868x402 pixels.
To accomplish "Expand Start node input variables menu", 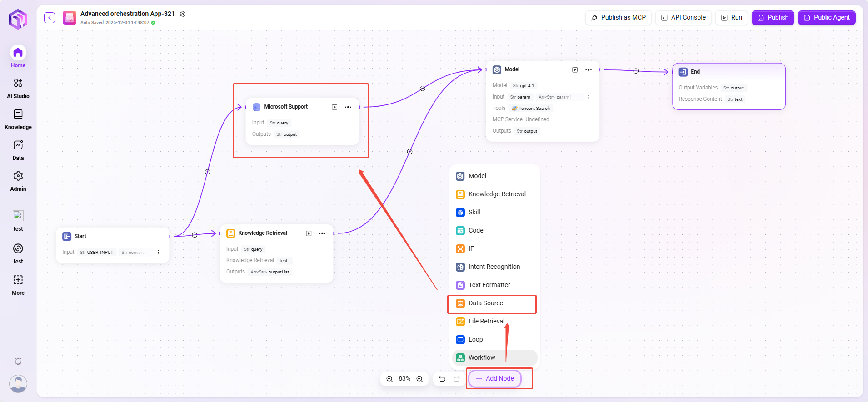I will [158, 252].
